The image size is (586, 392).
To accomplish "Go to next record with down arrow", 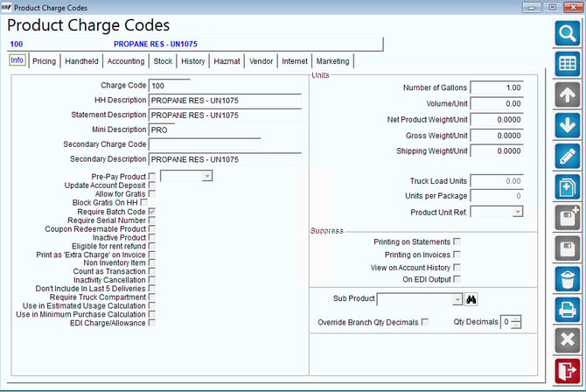I will 568,125.
